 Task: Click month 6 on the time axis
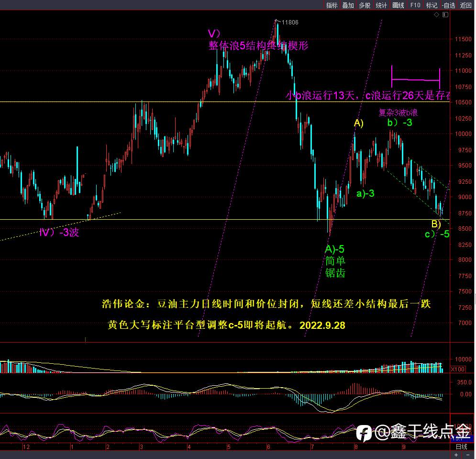pos(268,447)
